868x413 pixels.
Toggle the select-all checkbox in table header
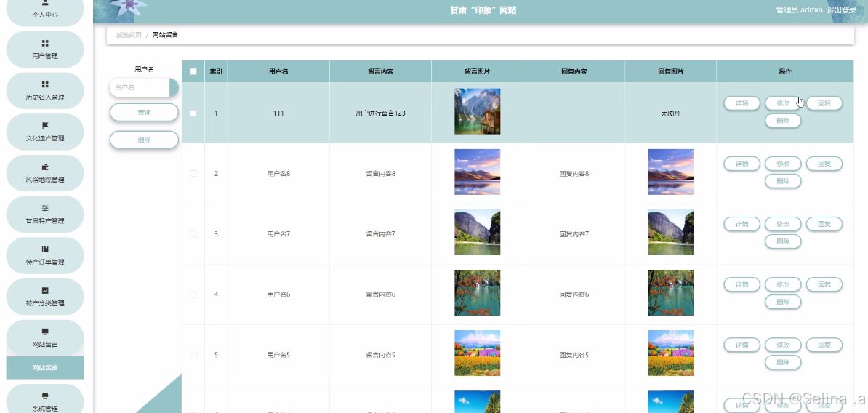click(193, 71)
